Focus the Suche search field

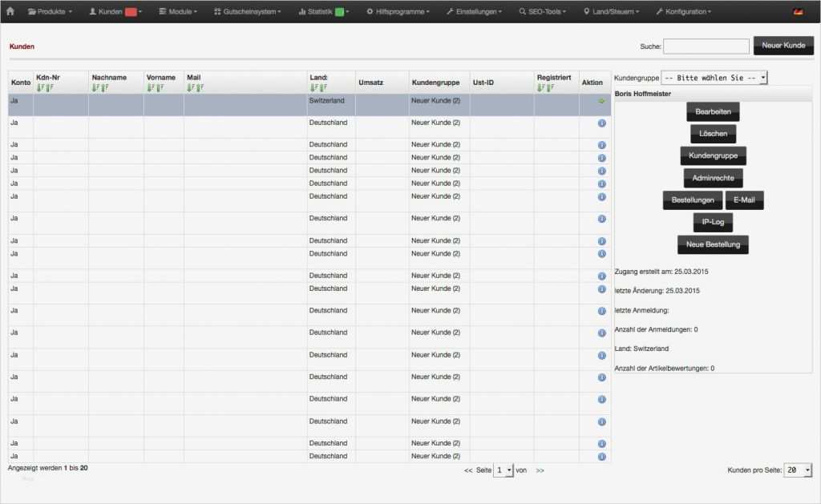point(706,46)
